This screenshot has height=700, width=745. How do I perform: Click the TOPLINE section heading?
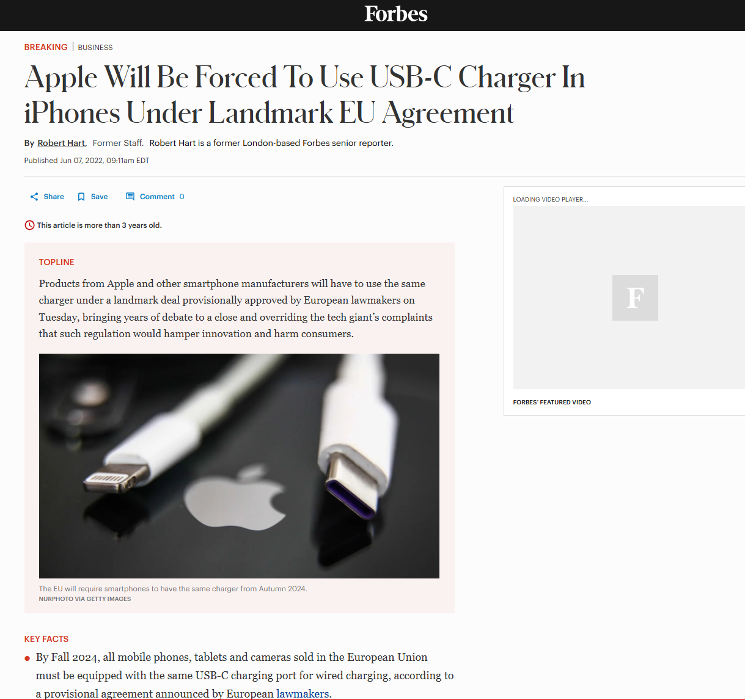click(x=56, y=262)
